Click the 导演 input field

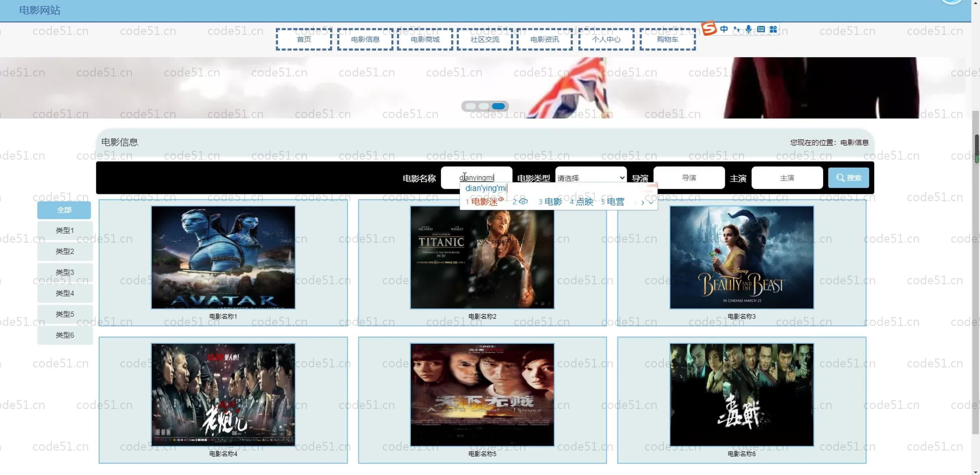pos(689,177)
